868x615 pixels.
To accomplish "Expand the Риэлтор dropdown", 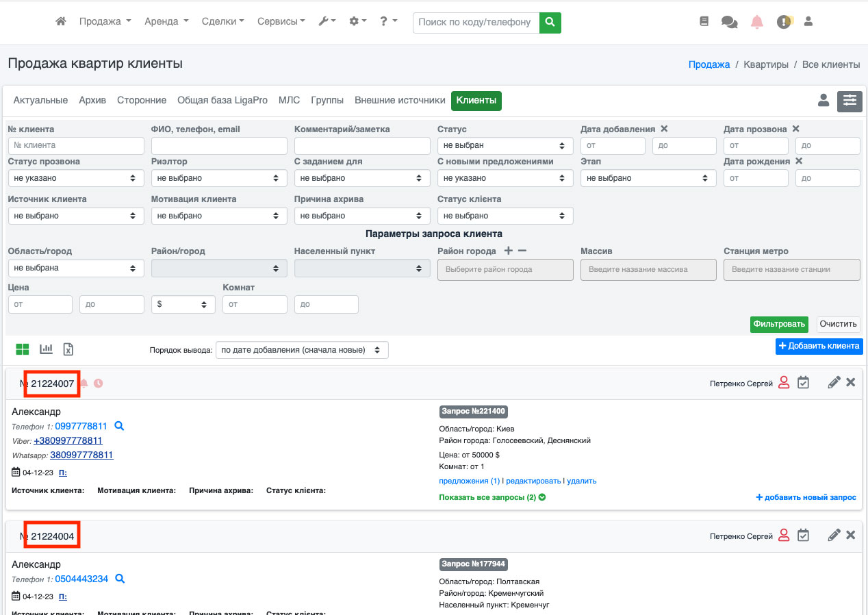I will [x=219, y=178].
